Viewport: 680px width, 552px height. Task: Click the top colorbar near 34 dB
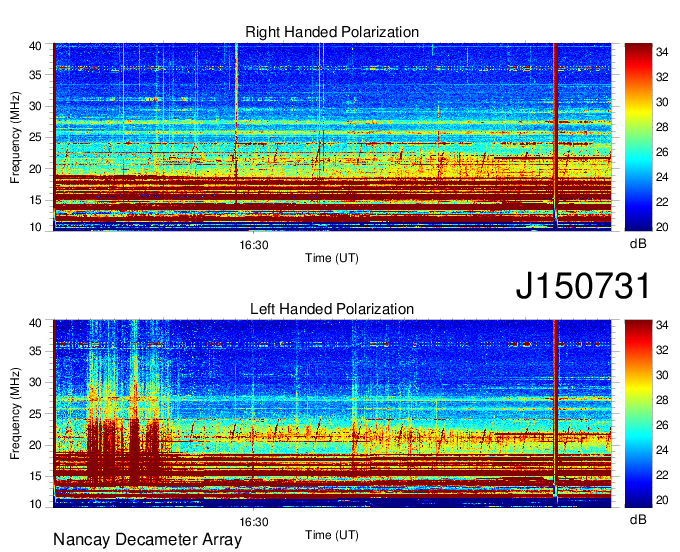click(x=638, y=52)
